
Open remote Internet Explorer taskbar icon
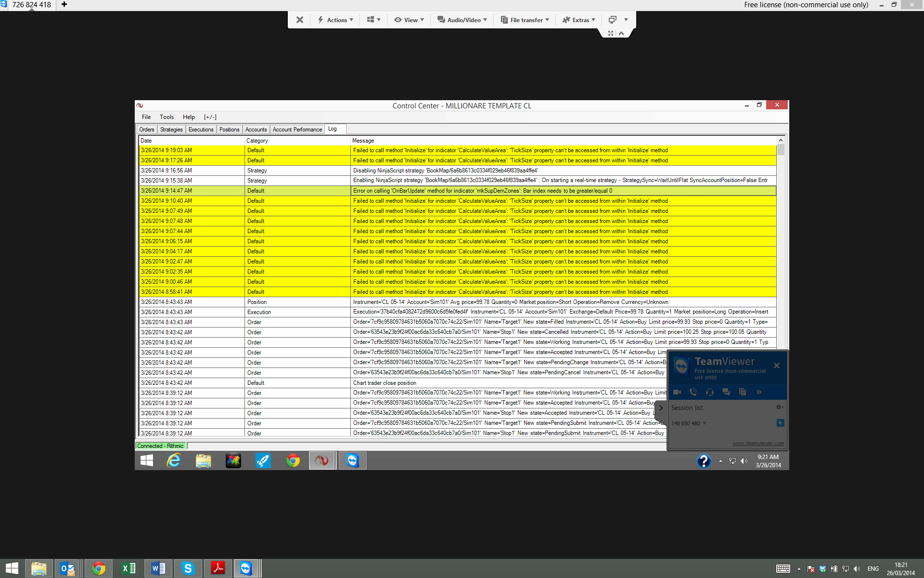click(x=173, y=460)
